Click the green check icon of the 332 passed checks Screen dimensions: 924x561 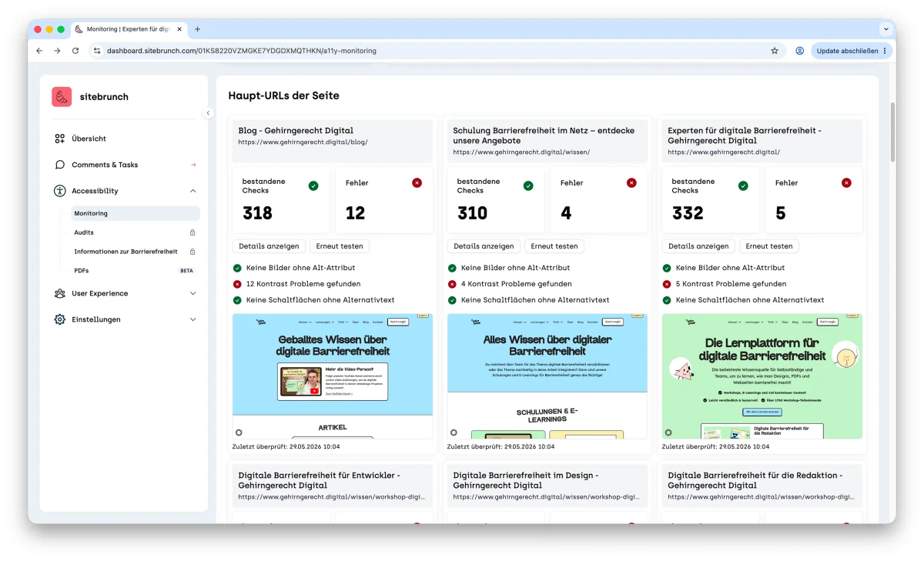[x=743, y=185]
